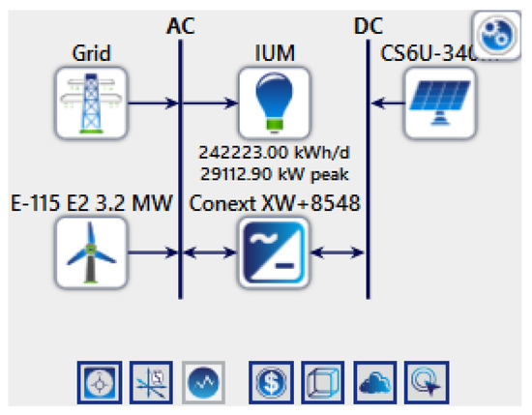The width and height of the screenshot is (532, 415).
Task: Click the DC bus label
Action: click(369, 26)
